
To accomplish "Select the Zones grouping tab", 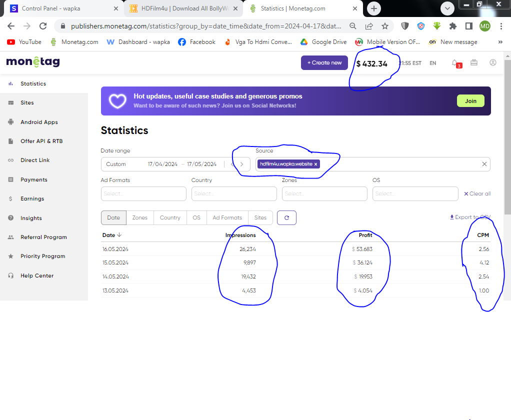I will [x=140, y=217].
